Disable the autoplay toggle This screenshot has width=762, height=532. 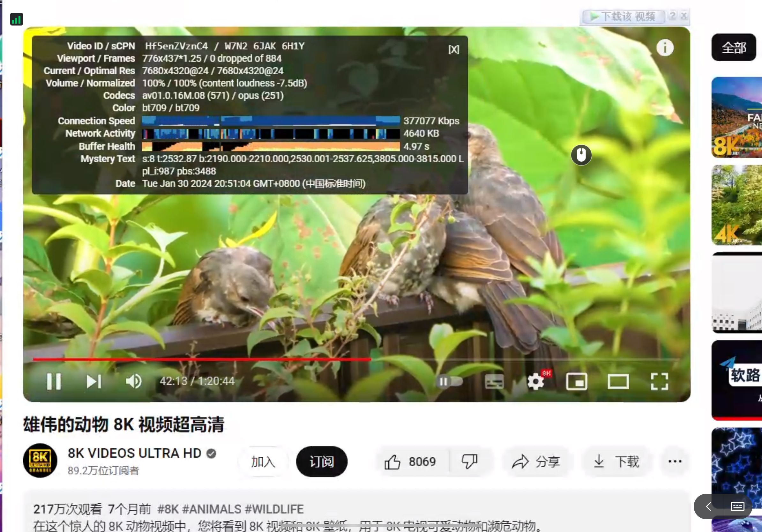450,381
